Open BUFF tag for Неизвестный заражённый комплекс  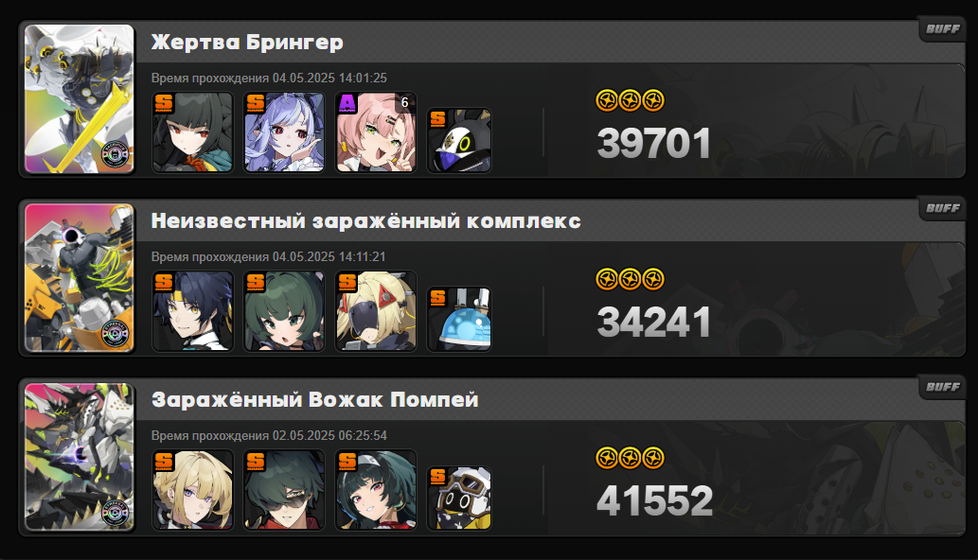(942, 208)
